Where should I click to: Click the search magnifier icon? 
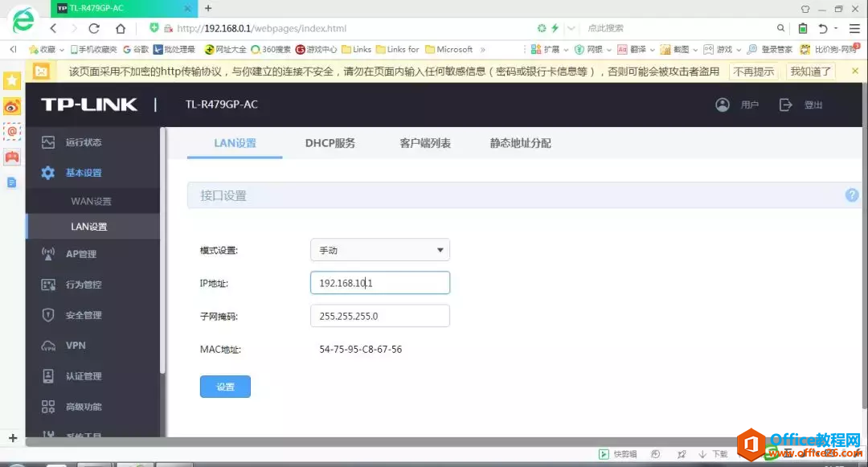[780, 27]
